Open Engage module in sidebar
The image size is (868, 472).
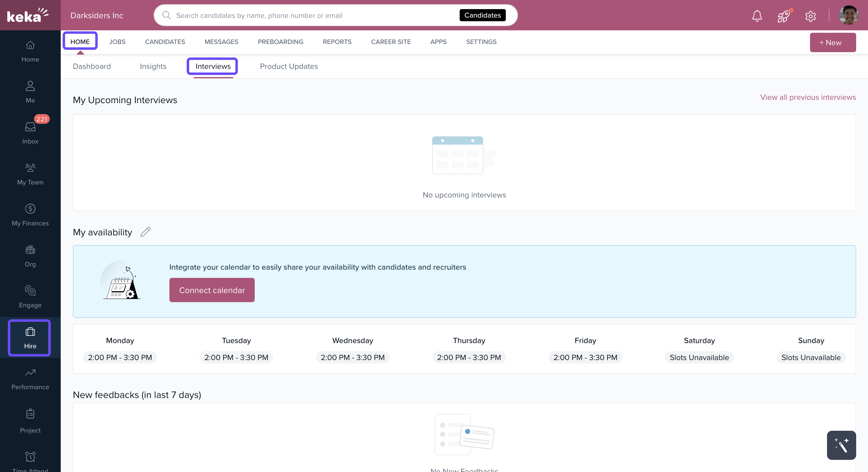point(30,297)
